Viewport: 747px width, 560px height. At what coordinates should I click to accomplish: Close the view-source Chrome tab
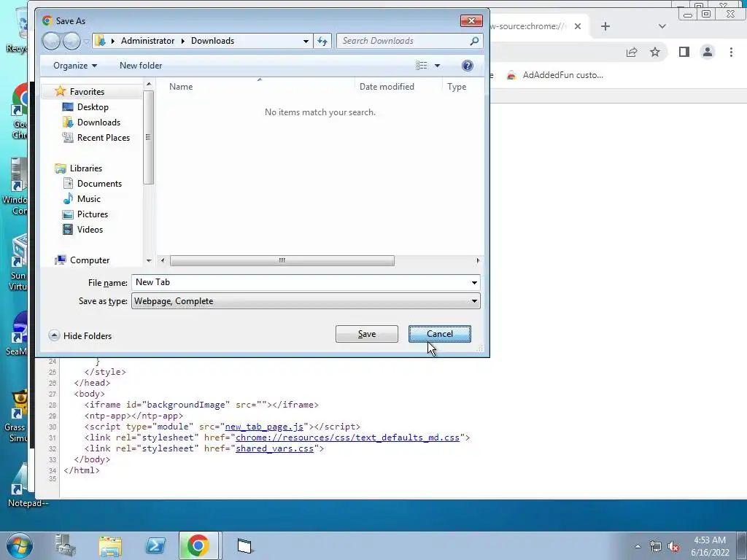pos(578,26)
